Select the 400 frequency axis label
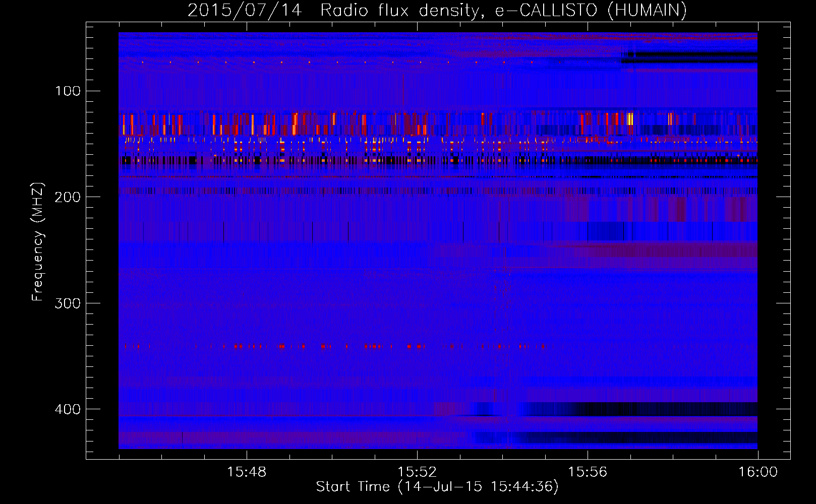The width and height of the screenshot is (816, 504). 68,409
